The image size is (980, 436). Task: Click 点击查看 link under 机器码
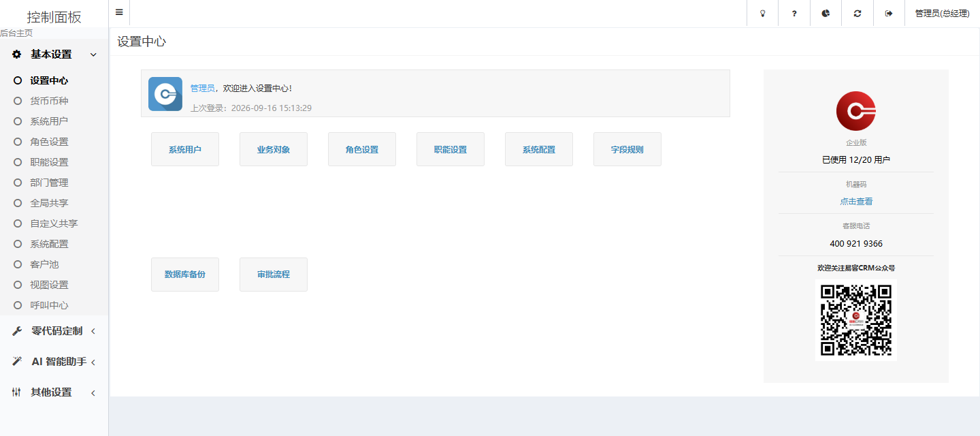tap(856, 202)
